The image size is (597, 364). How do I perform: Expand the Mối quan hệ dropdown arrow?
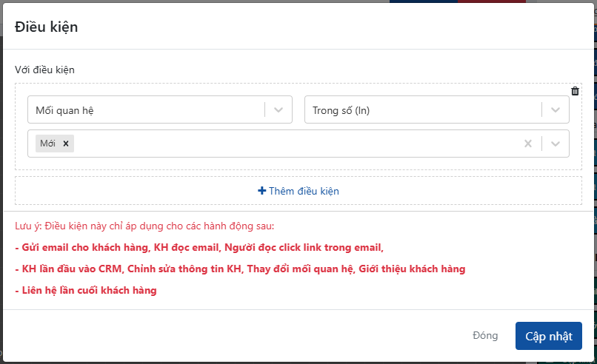click(279, 110)
